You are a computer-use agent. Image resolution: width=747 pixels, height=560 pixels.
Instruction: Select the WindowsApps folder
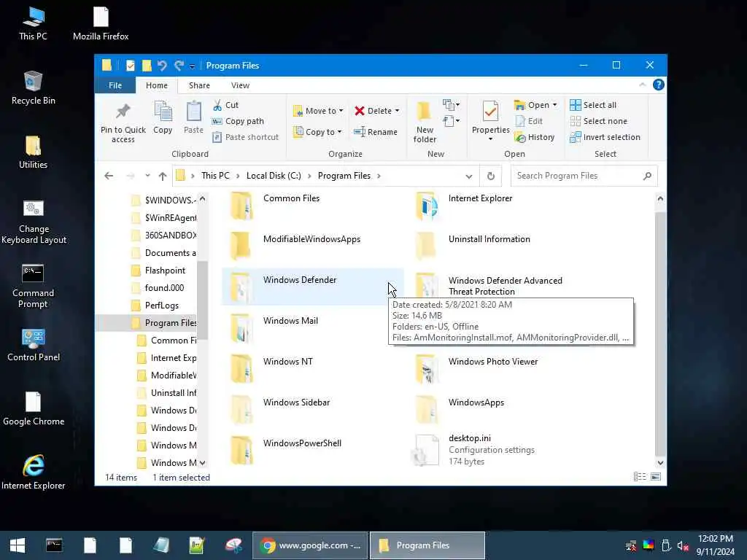point(498,410)
